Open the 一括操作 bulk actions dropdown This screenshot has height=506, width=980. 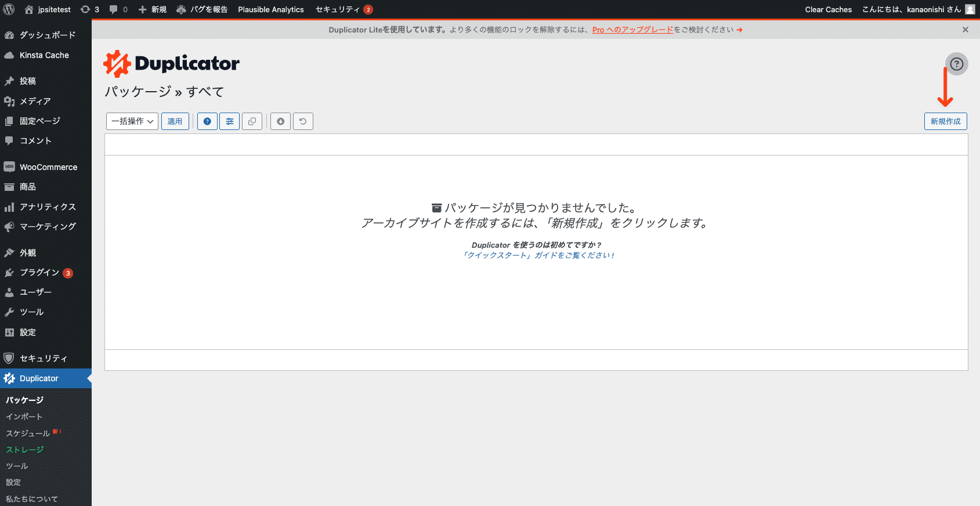pos(132,121)
